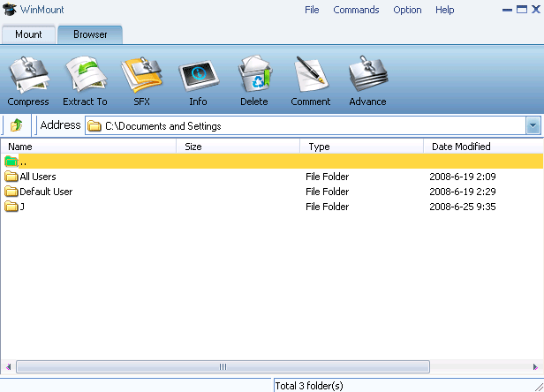The image size is (544, 392).
Task: Sort files by Name column header
Action: (x=20, y=147)
